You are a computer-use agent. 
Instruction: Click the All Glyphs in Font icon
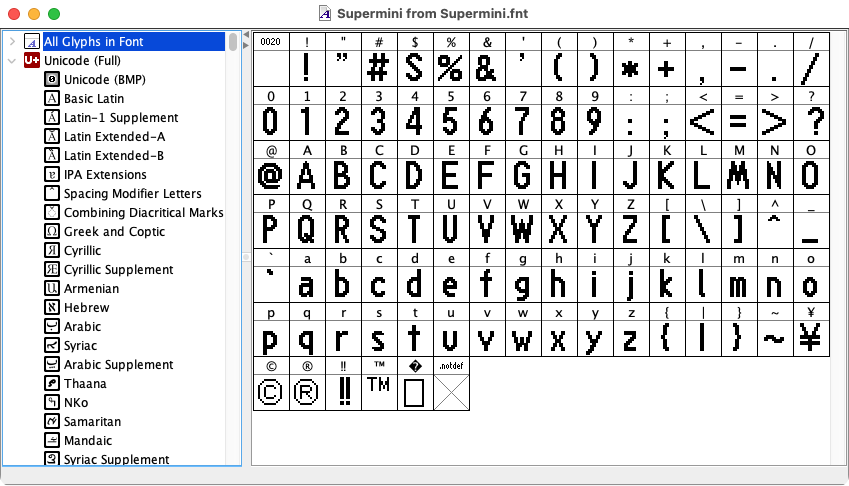pos(32,42)
